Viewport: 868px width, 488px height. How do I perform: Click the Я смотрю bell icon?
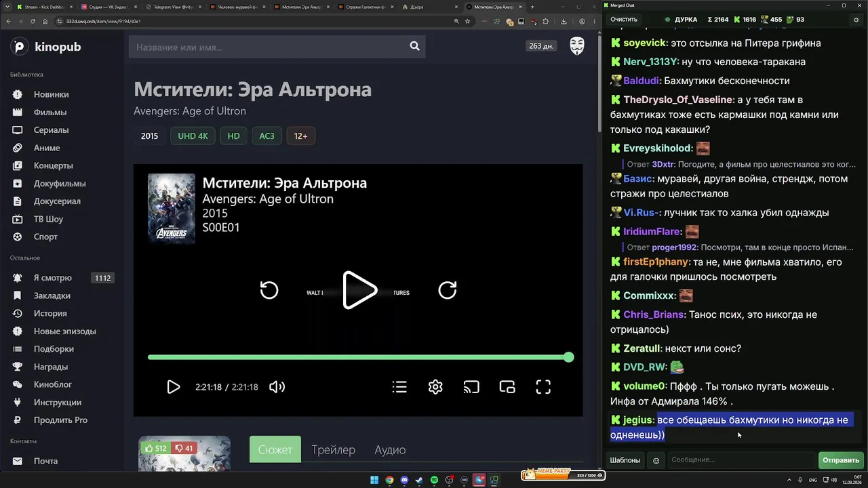click(18, 278)
